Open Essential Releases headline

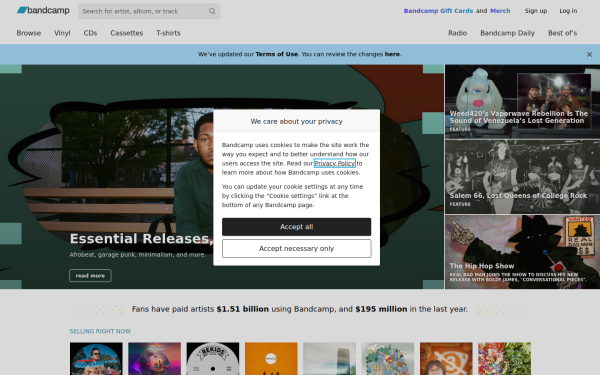pos(141,239)
